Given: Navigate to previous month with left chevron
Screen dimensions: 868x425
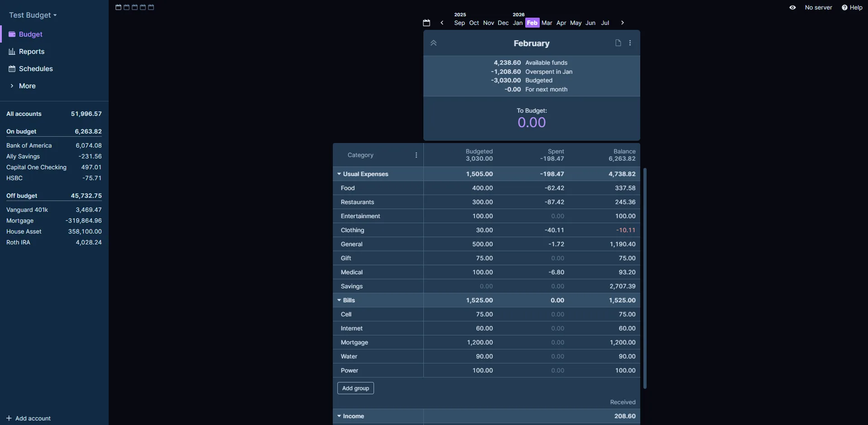Looking at the screenshot, I should (x=442, y=22).
